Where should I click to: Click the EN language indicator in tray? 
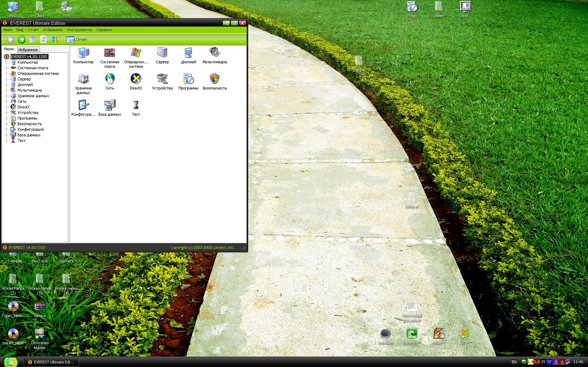coord(514,362)
